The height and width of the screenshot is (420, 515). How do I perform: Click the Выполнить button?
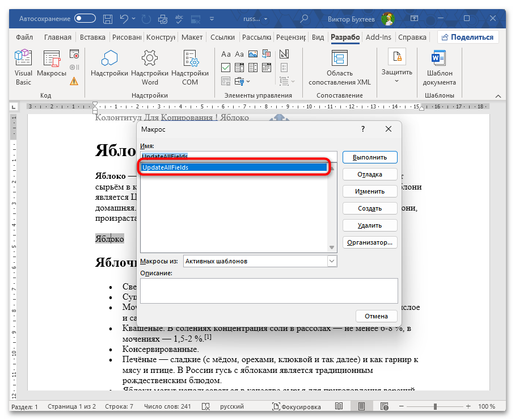370,157
